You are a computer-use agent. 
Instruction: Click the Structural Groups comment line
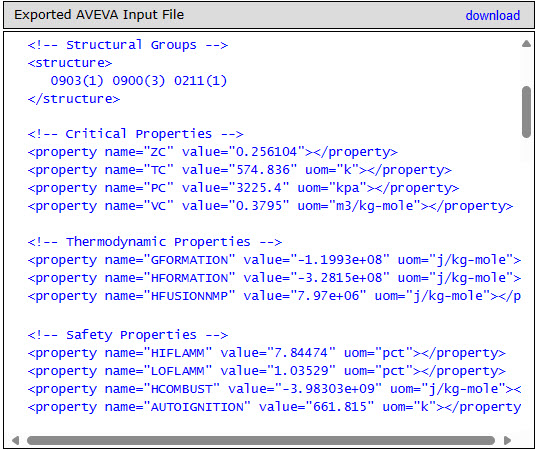[x=128, y=45]
